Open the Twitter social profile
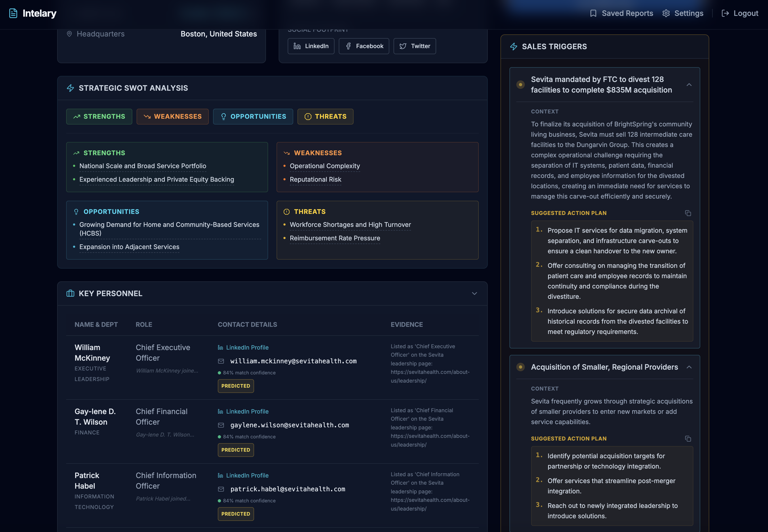 click(x=414, y=46)
